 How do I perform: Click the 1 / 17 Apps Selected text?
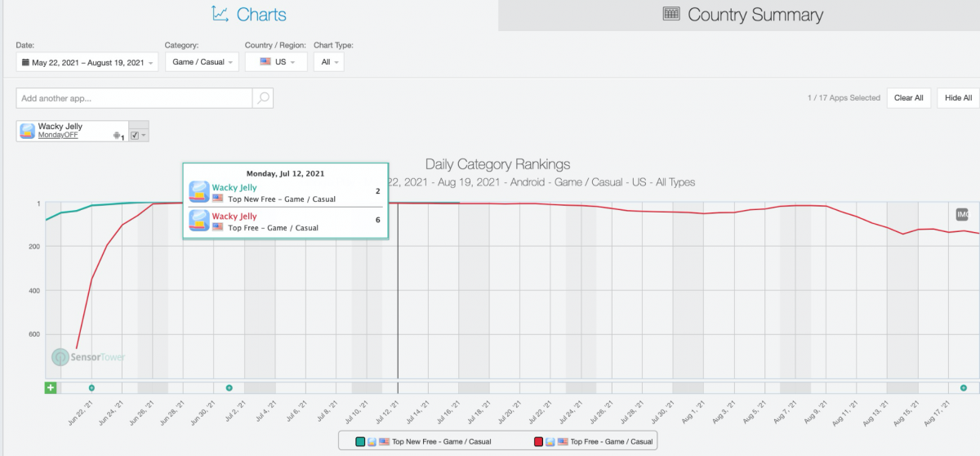tap(844, 98)
